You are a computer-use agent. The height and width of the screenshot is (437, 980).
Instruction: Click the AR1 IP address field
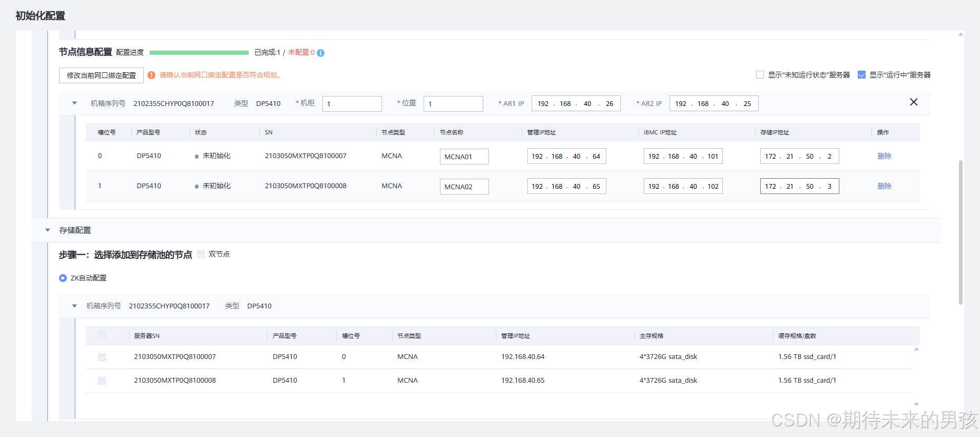[x=576, y=103]
